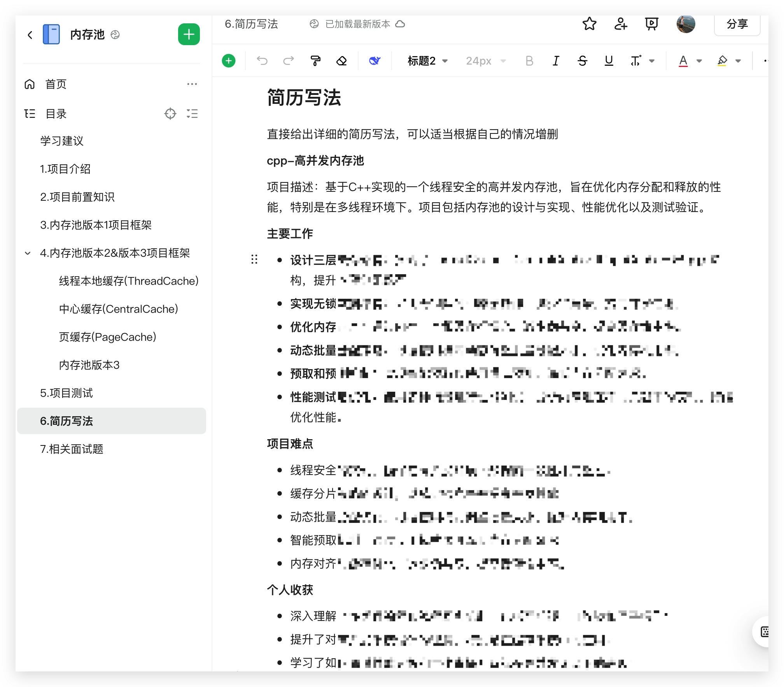Image resolution: width=784 pixels, height=687 pixels.
Task: Open the 标题2 paragraph style dropdown
Action: click(427, 61)
